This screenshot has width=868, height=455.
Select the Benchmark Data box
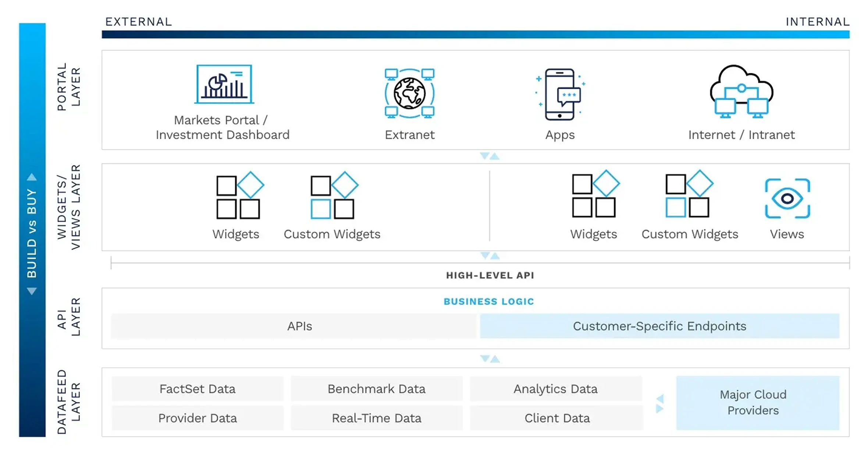point(377,389)
